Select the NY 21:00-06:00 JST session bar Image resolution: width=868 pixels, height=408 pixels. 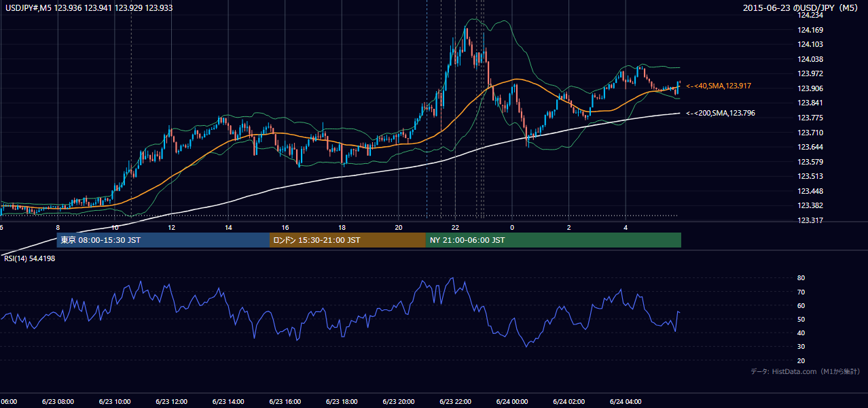pos(554,240)
